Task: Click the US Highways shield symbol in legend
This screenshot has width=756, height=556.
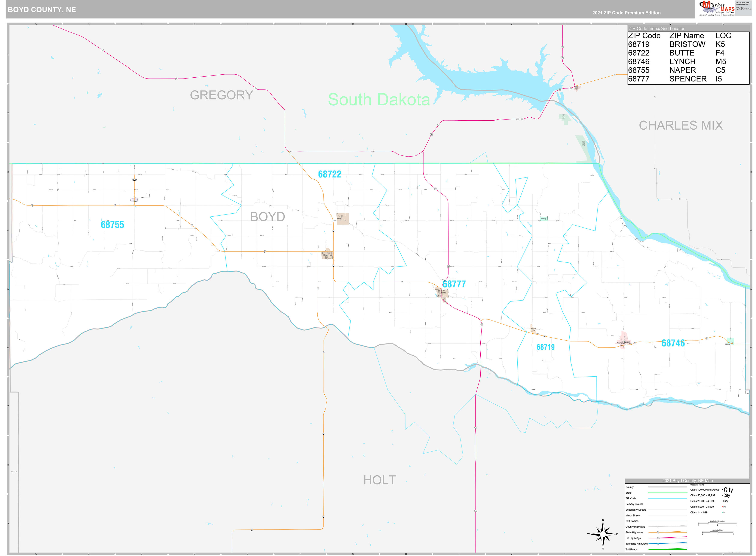Action: [658, 538]
